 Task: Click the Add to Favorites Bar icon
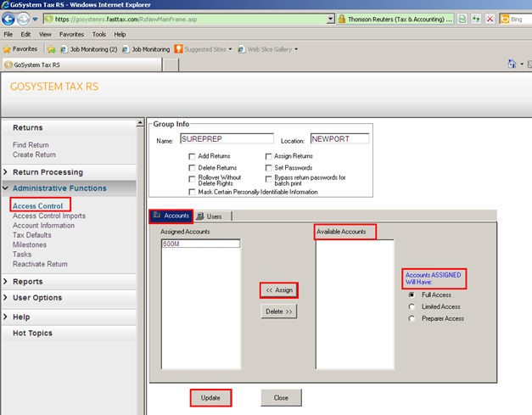coord(52,49)
